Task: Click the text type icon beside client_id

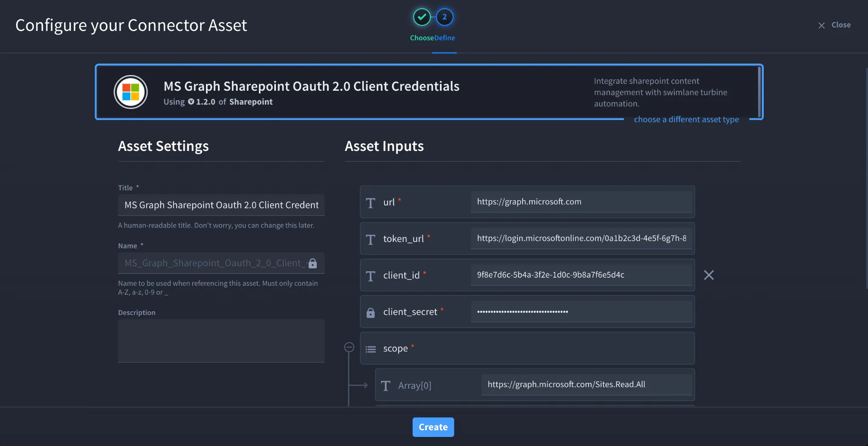Action: 370,276
